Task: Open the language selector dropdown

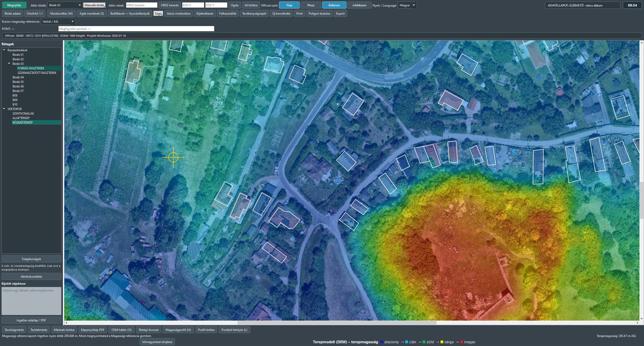Action: 407,5
